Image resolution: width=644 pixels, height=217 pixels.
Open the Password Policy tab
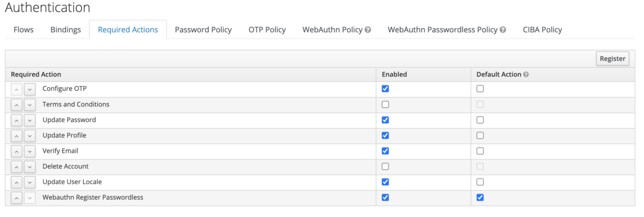tap(203, 30)
